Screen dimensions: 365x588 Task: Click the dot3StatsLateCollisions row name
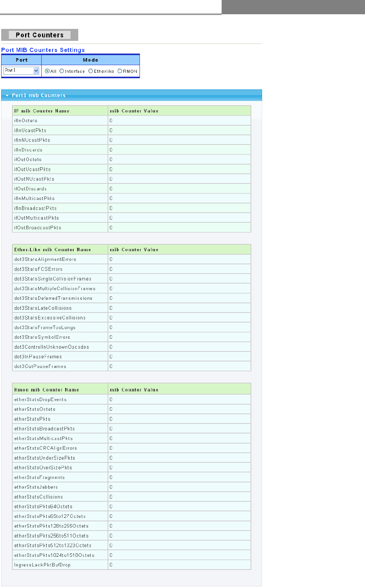tap(43, 308)
